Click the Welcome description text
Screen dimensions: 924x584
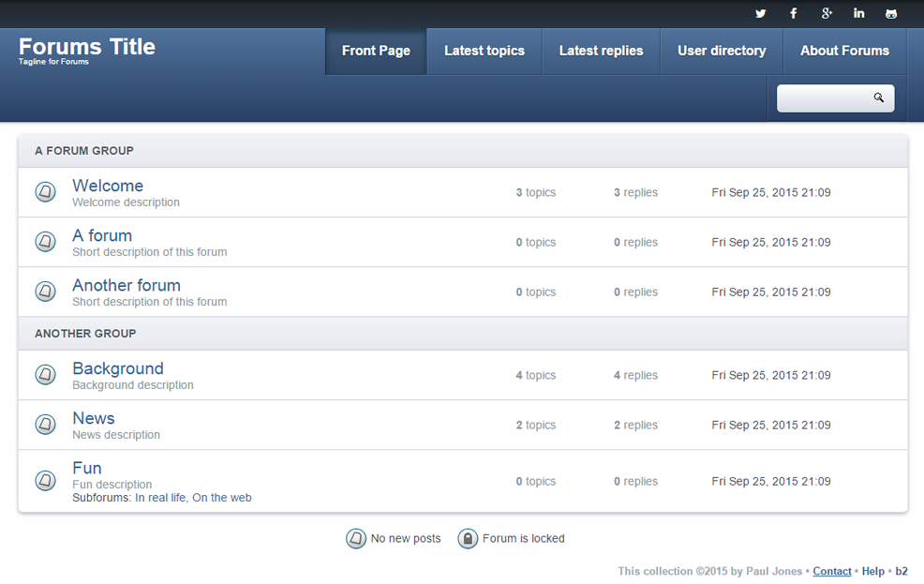tap(127, 202)
